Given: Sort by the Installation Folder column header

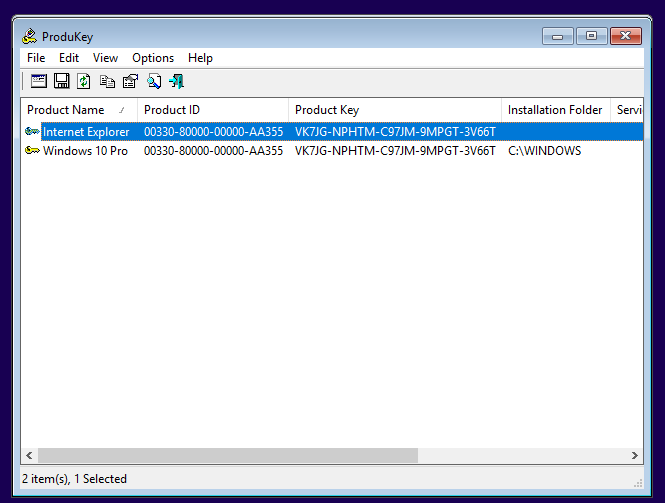Looking at the screenshot, I should [556, 110].
